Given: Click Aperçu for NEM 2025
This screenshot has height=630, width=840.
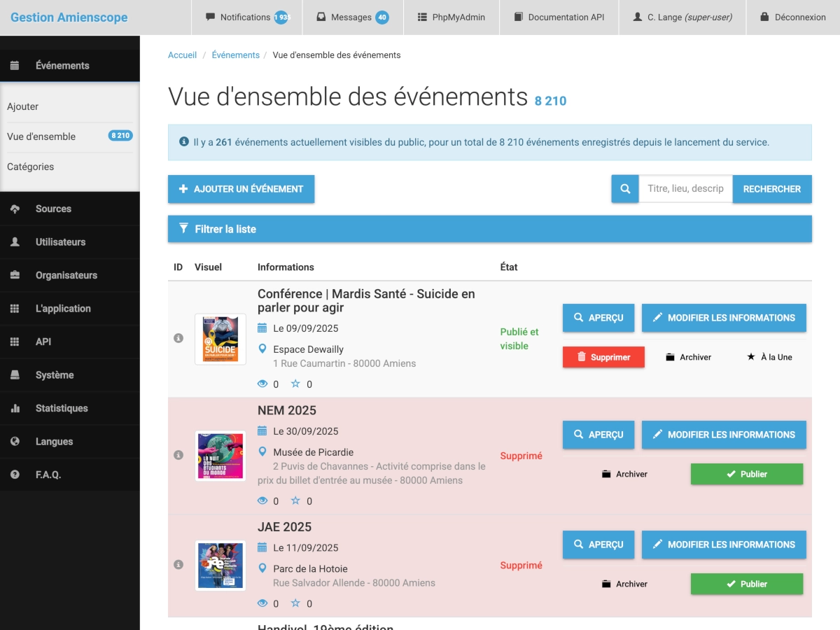Looking at the screenshot, I should pos(598,435).
